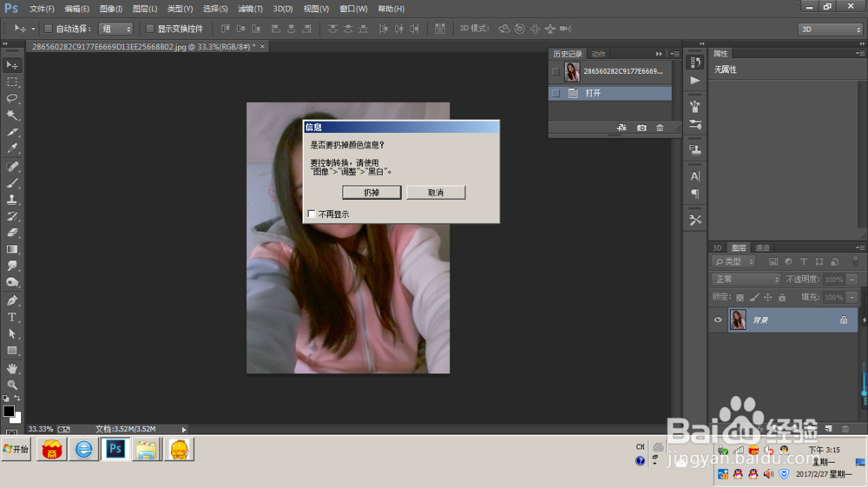Screen dimensions: 868x488
Task: Select the History Brush tool
Action: tap(11, 216)
